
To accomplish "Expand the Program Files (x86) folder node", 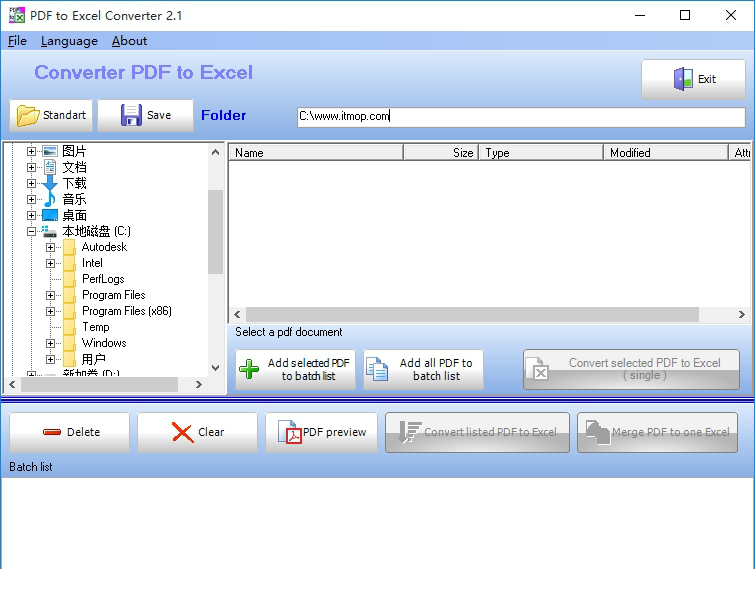I will point(50,311).
